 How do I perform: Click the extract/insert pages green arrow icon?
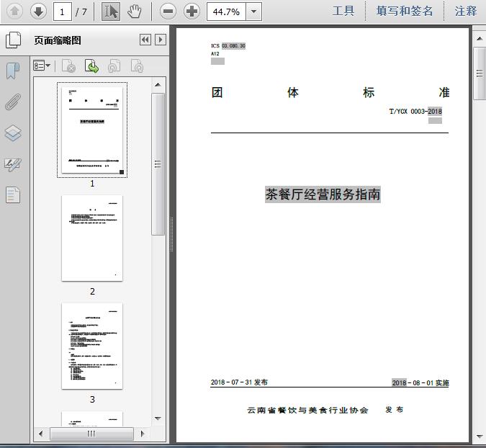[91, 66]
